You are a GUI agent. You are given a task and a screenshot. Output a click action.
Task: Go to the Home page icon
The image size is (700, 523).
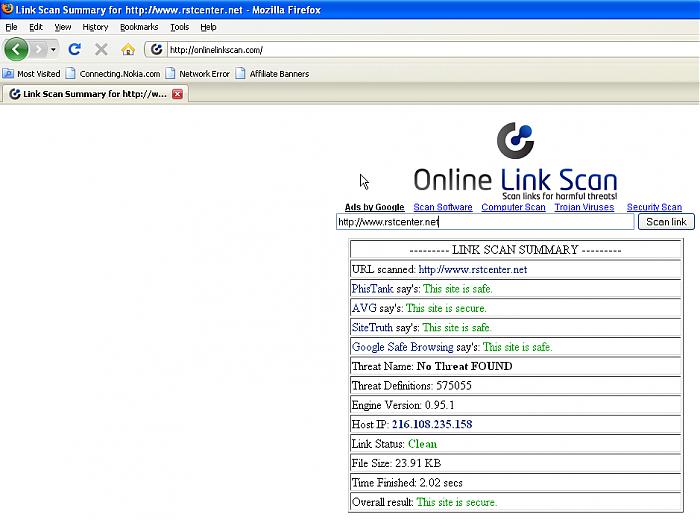(127, 49)
